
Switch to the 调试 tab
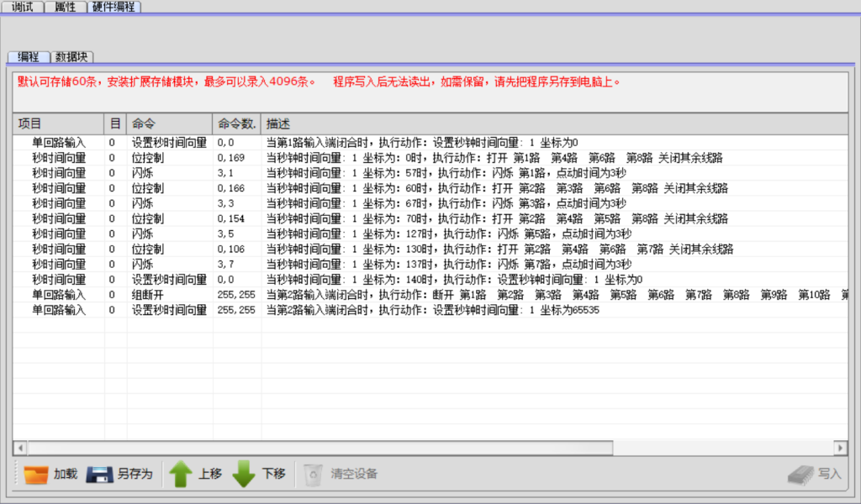pos(24,7)
